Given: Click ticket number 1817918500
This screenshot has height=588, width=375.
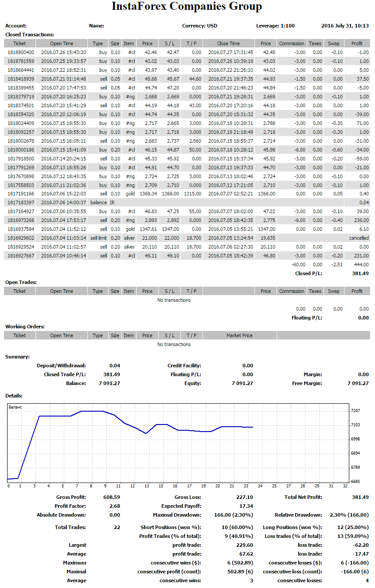Looking at the screenshot, I should click(21, 159).
